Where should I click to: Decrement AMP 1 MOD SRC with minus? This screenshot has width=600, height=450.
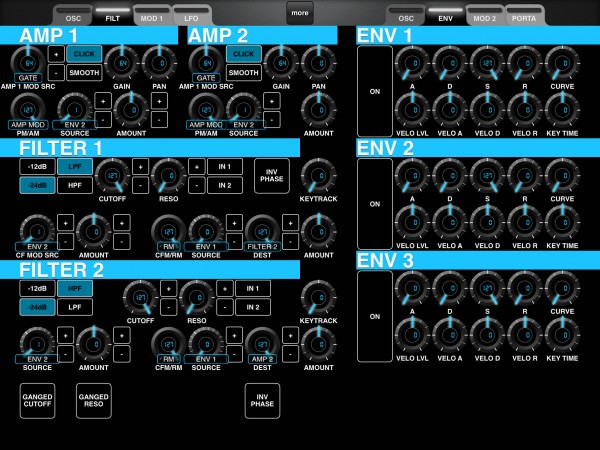pyautogui.click(x=56, y=73)
